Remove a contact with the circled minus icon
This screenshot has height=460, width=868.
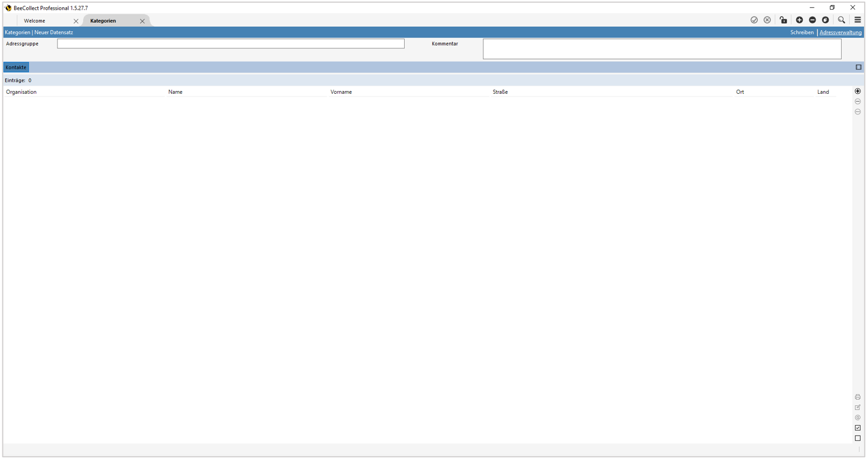(858, 101)
